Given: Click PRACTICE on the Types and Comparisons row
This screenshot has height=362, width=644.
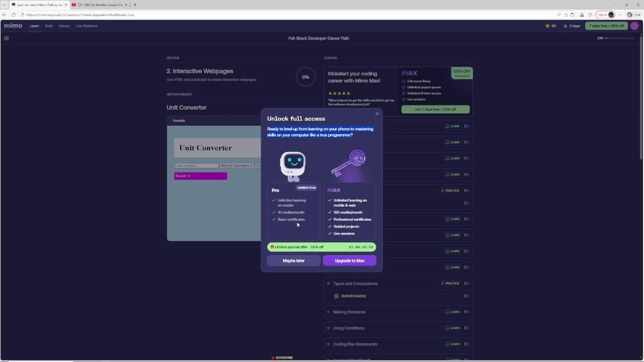Looking at the screenshot, I should pyautogui.click(x=450, y=284).
